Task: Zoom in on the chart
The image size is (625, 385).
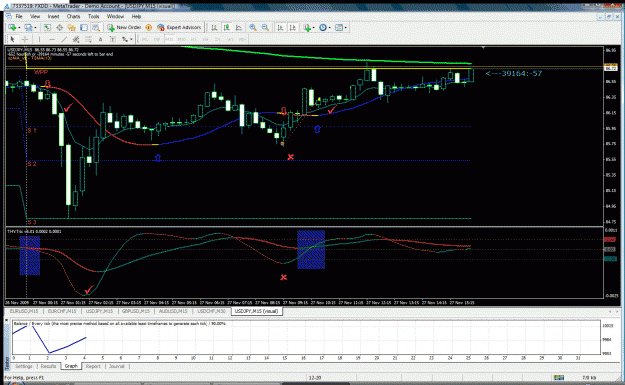Action: pyautogui.click(x=253, y=27)
